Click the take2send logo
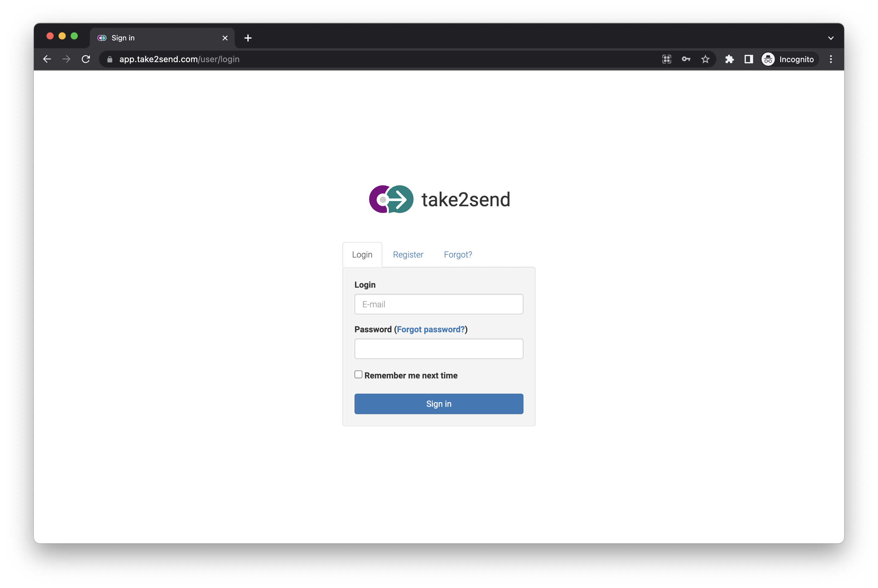878x588 pixels. pos(439,199)
